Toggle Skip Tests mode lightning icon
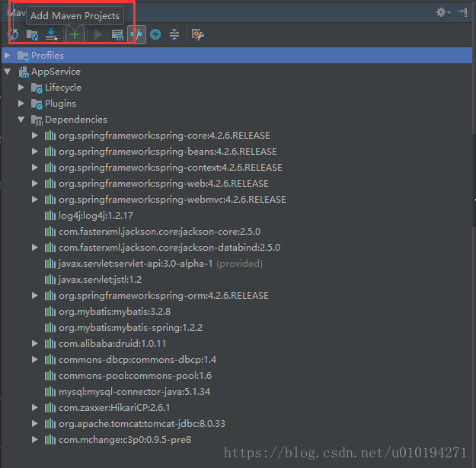This screenshot has height=468, width=476. (155, 34)
